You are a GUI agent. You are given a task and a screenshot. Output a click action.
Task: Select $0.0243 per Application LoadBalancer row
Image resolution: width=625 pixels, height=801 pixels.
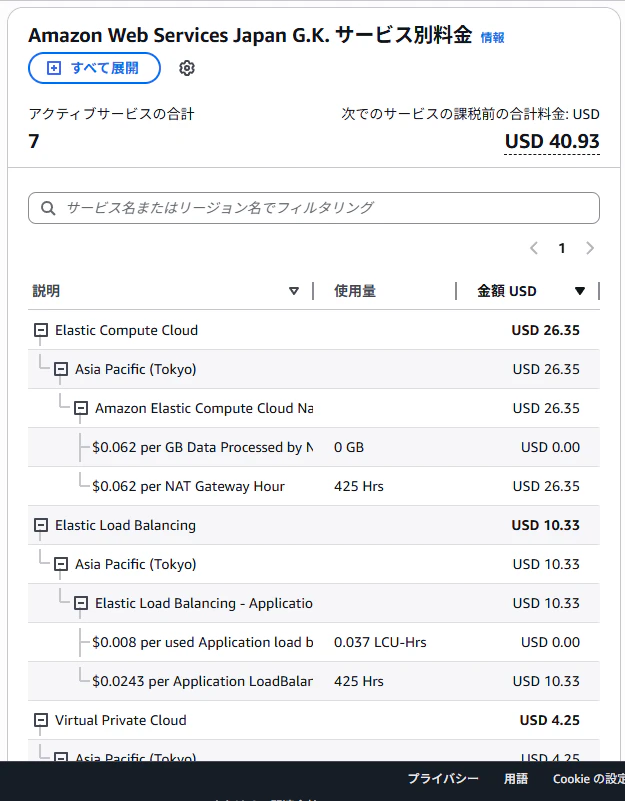(x=314, y=681)
